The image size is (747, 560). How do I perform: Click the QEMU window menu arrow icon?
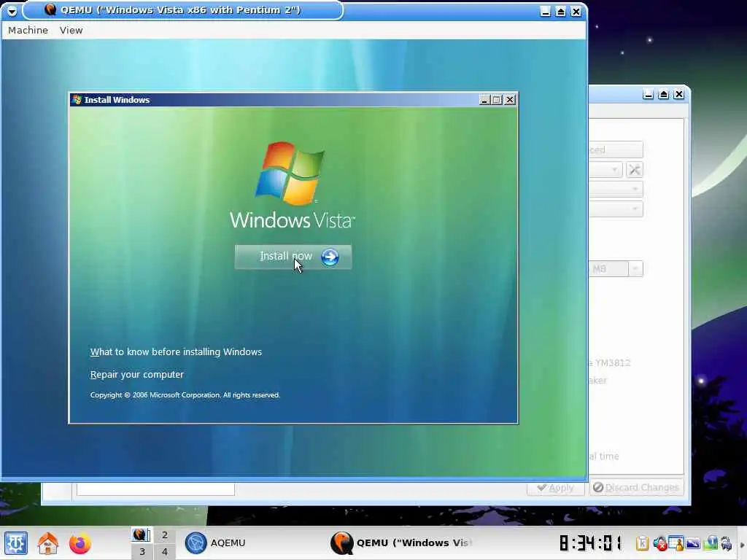(12, 10)
